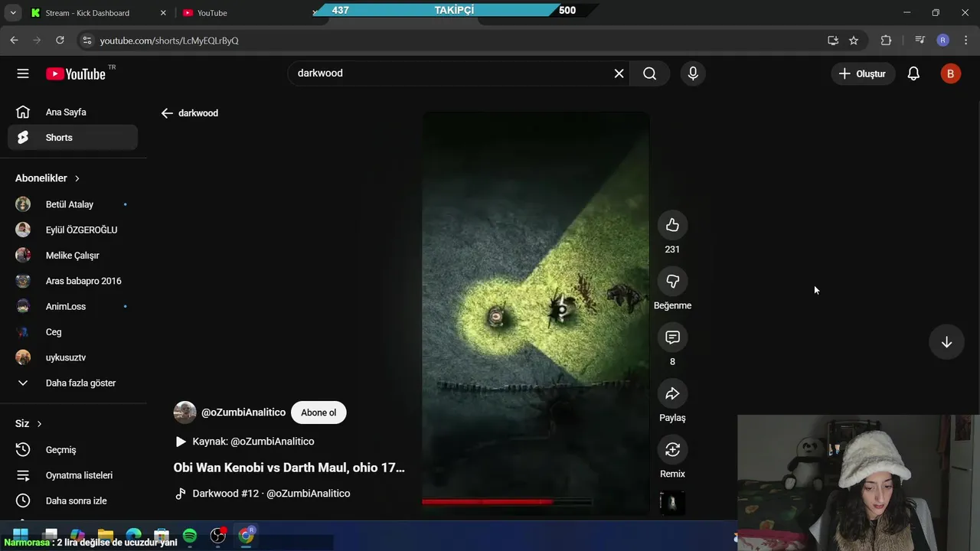Reload the page in Chrome
This screenshot has height=551, width=980.
(x=60, y=41)
